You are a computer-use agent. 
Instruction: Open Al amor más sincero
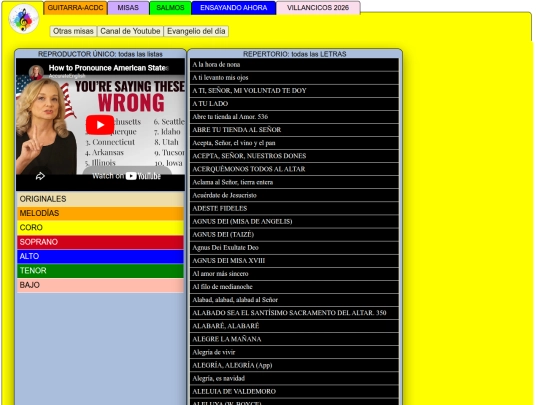294,274
